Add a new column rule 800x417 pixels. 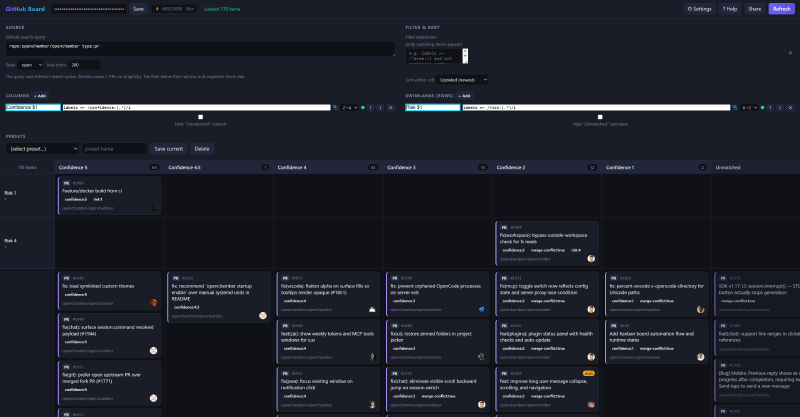[x=40, y=95]
